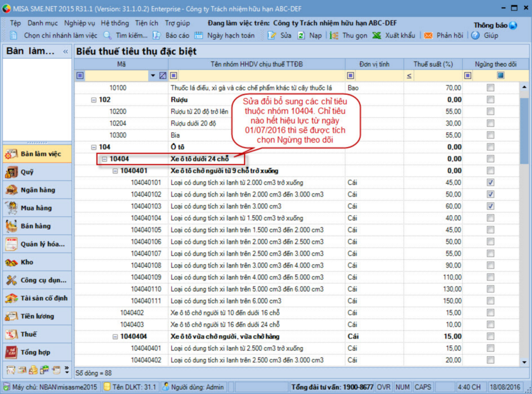Check Ngừng theo dõi for row 10100
The height and width of the screenshot is (394, 532).
(490, 88)
